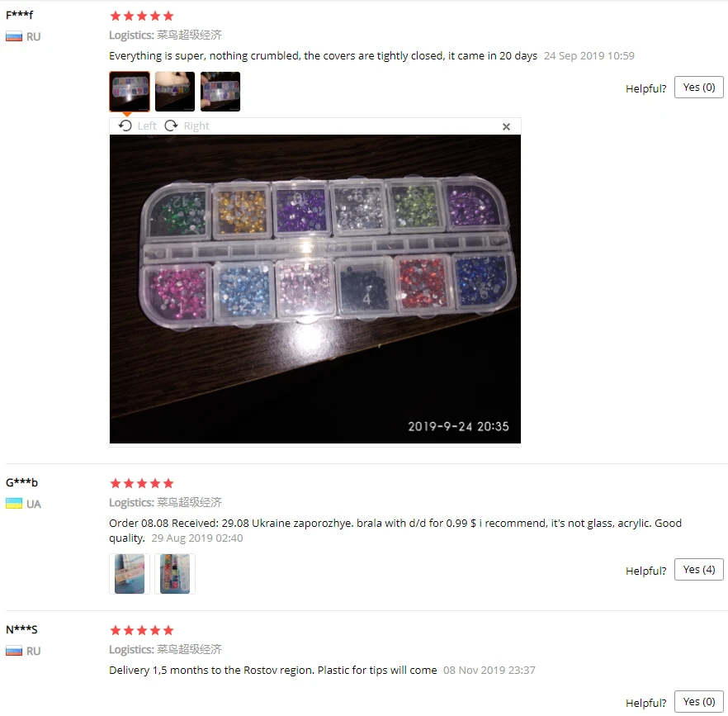Click the Russia flag beside F***f's RU

tap(14, 36)
